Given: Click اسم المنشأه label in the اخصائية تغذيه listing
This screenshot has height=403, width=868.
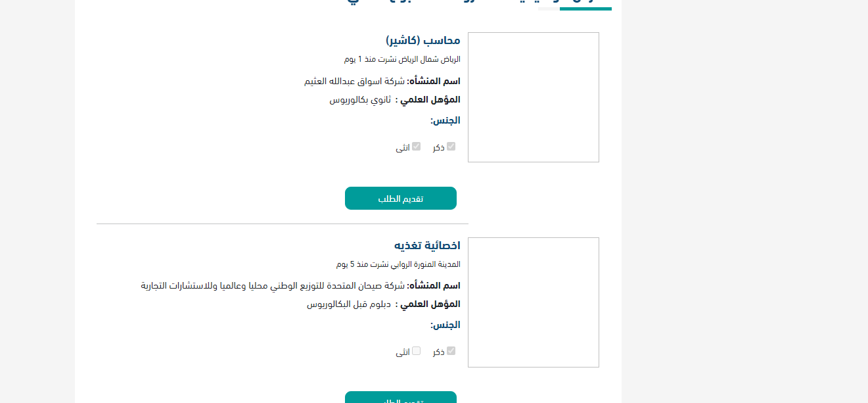Looking at the screenshot, I should tap(434, 286).
